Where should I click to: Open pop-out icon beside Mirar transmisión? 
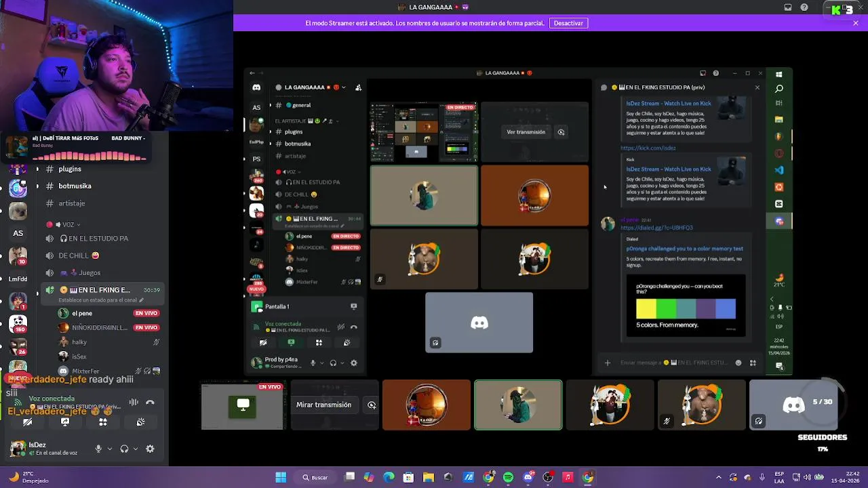(372, 405)
